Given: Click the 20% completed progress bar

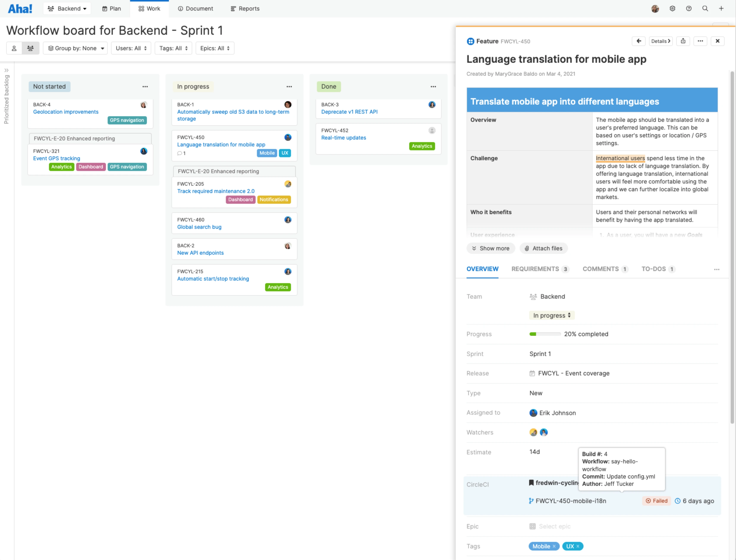Looking at the screenshot, I should click(x=545, y=334).
